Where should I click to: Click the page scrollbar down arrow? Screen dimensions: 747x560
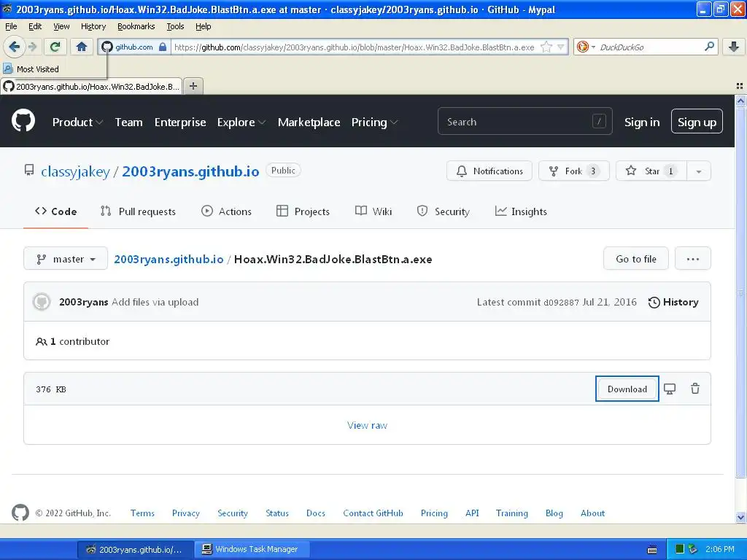point(740,517)
